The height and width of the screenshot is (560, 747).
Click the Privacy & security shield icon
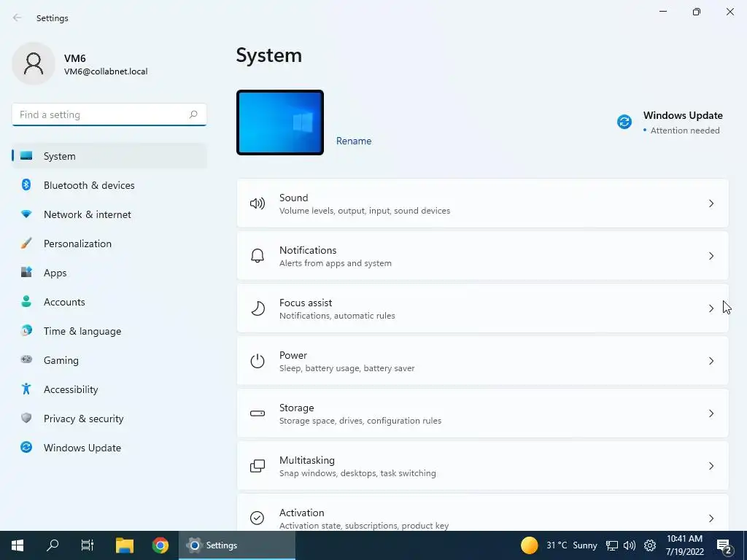pyautogui.click(x=26, y=418)
